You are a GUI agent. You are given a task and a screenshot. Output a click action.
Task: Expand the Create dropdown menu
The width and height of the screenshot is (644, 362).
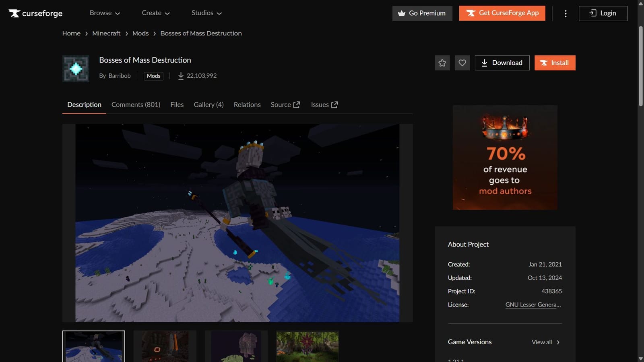[x=156, y=13]
